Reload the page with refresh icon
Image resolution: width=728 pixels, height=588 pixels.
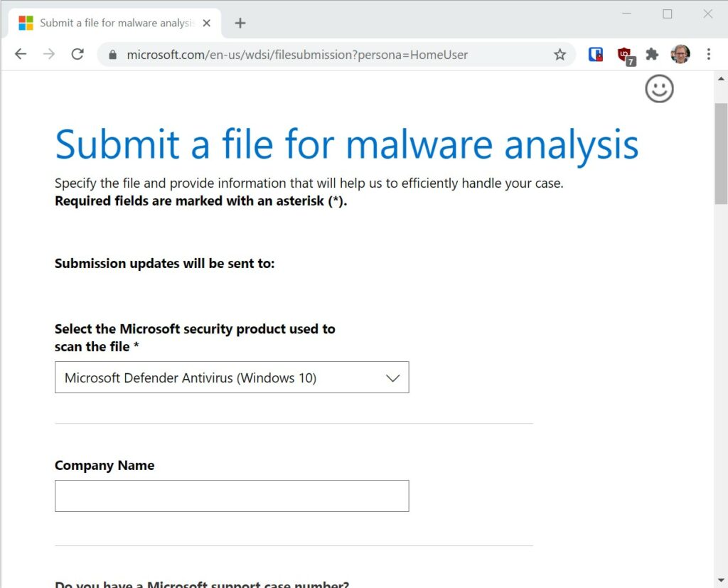pyautogui.click(x=77, y=54)
